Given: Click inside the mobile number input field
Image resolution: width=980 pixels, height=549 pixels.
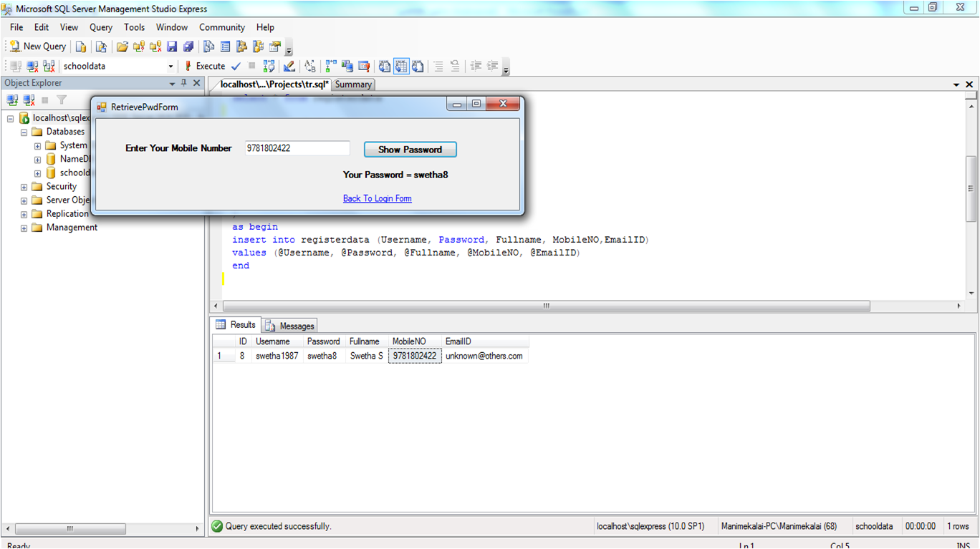Looking at the screenshot, I should 297,147.
